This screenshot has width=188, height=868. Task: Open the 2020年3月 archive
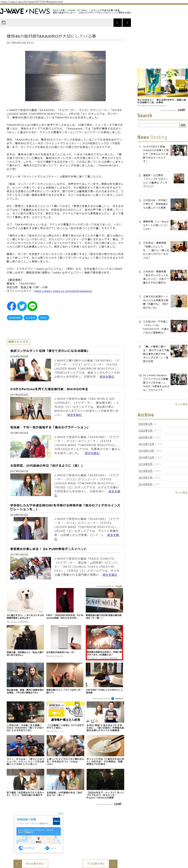pyautogui.click(x=145, y=424)
